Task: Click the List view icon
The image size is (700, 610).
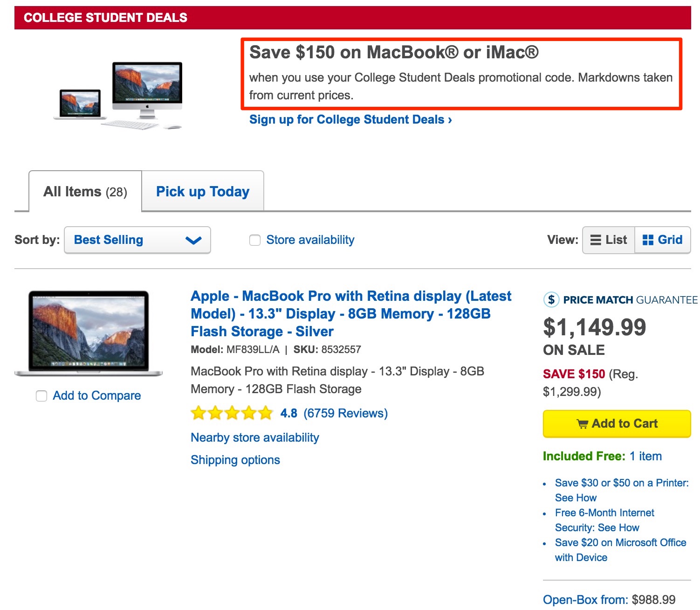Action: pyautogui.click(x=595, y=240)
